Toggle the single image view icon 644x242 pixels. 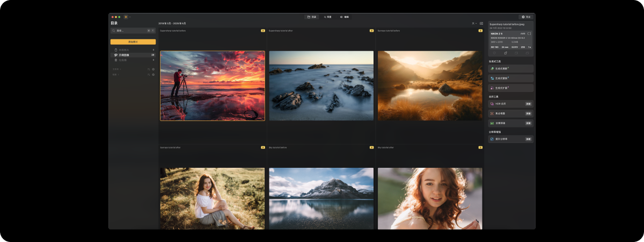481,24
